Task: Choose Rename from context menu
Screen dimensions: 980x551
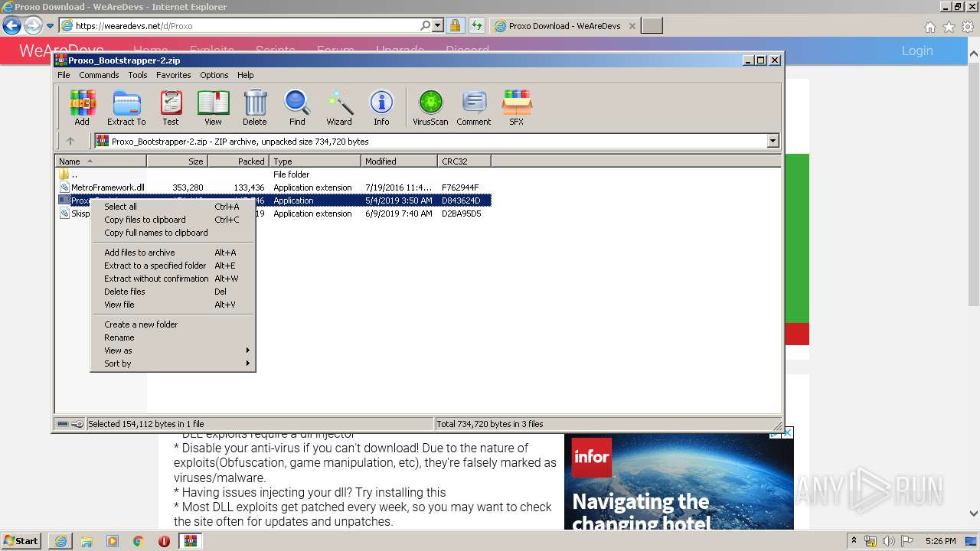Action: coord(173,337)
